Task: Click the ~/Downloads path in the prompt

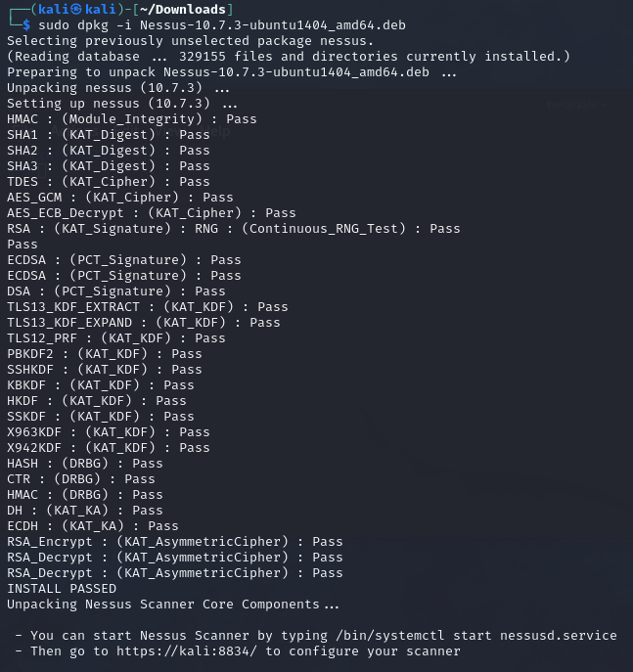Action: (186, 9)
